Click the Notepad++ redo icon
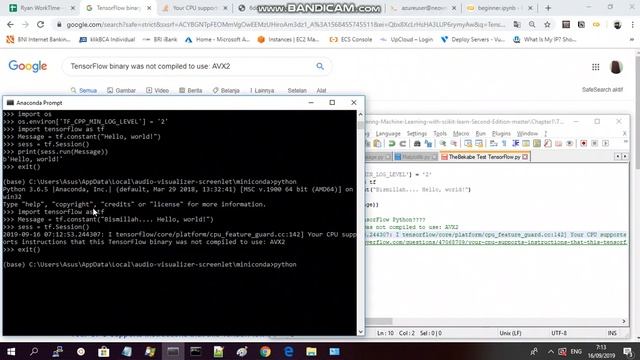 click(402, 143)
